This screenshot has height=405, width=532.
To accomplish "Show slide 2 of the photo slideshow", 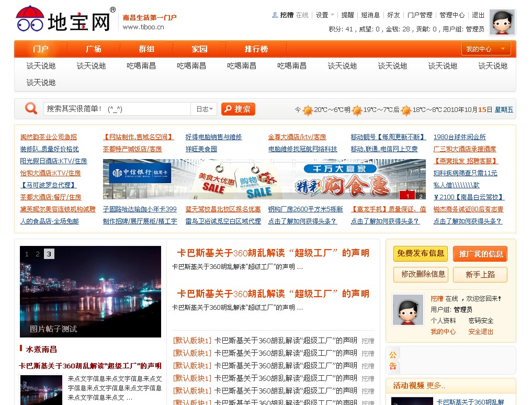I will [x=38, y=254].
